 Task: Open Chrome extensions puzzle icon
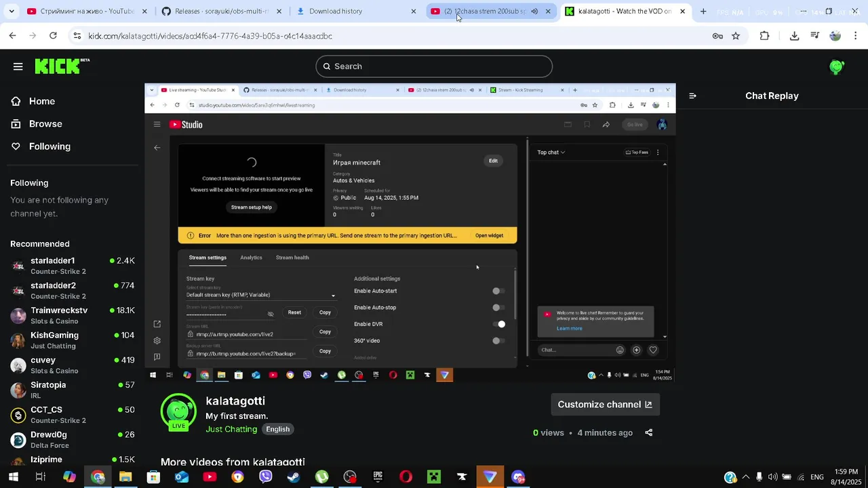pyautogui.click(x=765, y=36)
